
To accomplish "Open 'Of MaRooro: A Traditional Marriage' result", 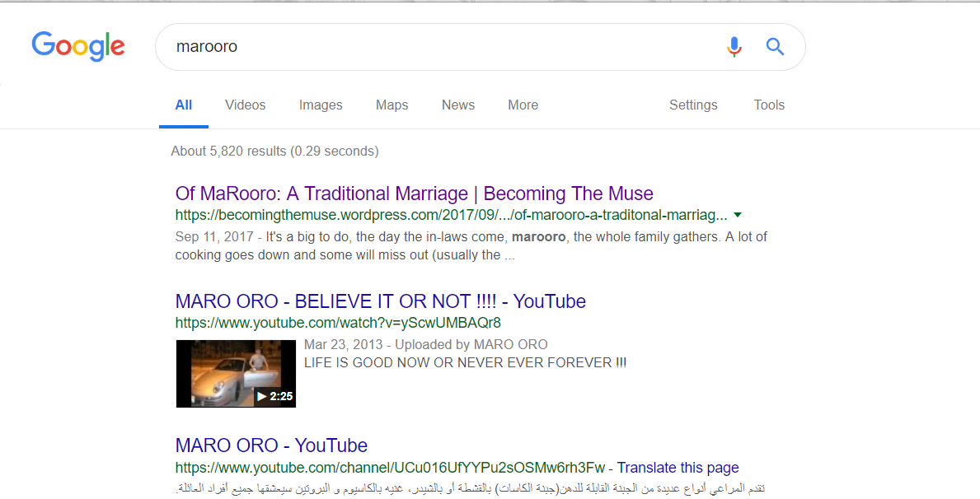I will pyautogui.click(x=414, y=194).
